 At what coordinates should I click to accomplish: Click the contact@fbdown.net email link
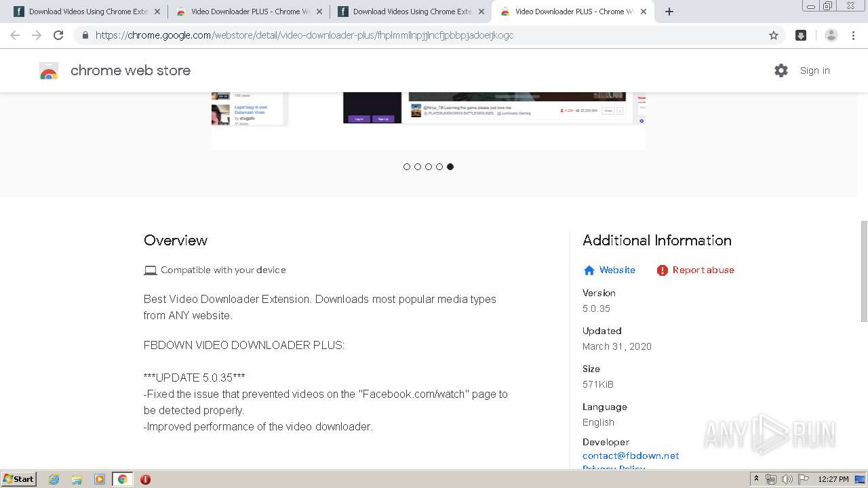631,455
